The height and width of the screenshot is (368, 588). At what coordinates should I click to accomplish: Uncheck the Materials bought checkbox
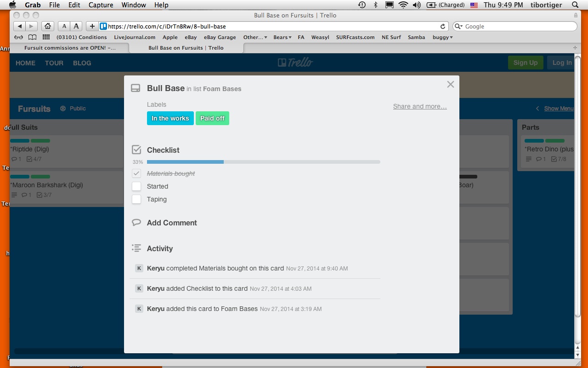point(136,173)
